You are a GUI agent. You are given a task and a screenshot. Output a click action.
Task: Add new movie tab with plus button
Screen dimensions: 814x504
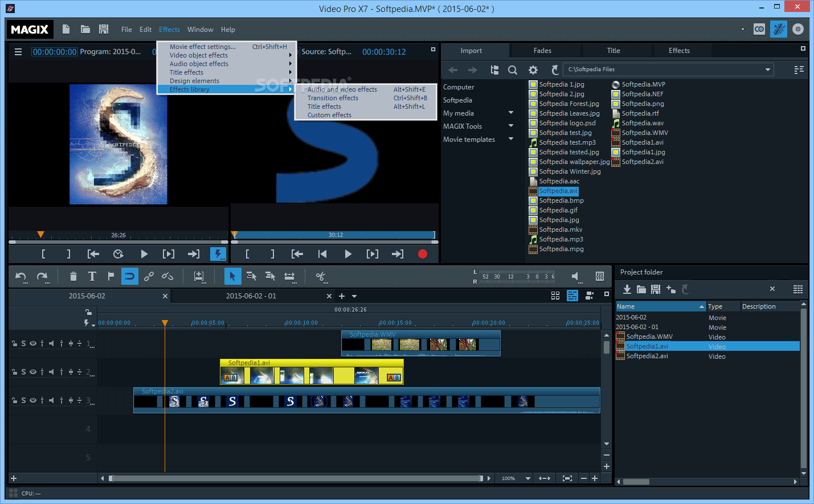point(342,296)
